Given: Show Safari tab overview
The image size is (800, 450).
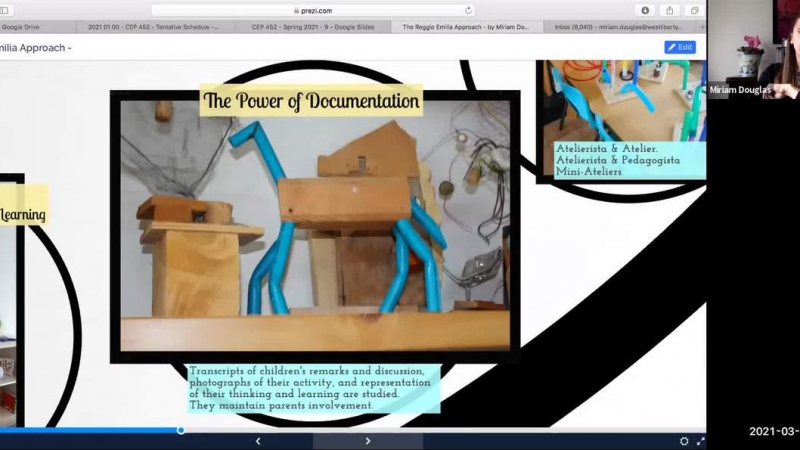Looking at the screenshot, I should click(695, 10).
